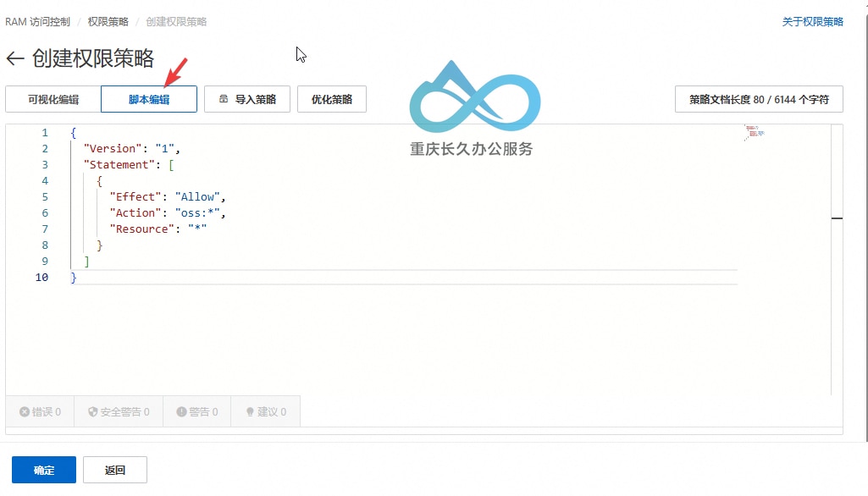Open the 优化策略 button

pyautogui.click(x=332, y=99)
